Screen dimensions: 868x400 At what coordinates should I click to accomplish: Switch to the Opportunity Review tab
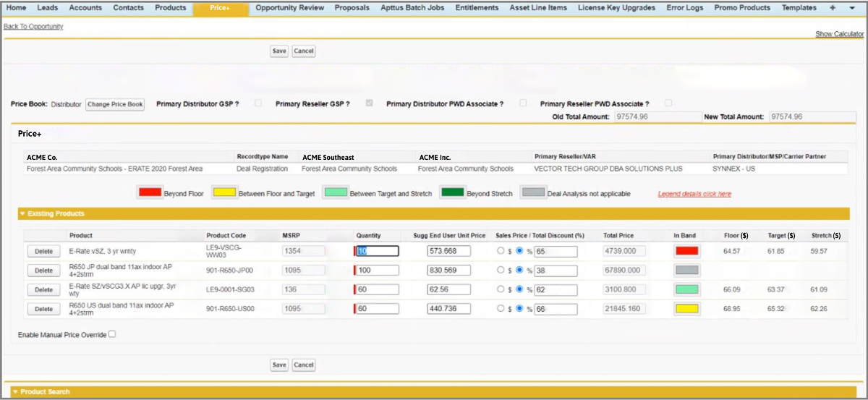pos(288,8)
